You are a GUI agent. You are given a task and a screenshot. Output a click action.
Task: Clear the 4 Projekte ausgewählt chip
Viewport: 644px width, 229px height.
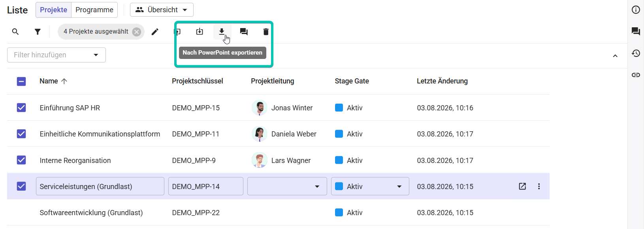pos(137,32)
